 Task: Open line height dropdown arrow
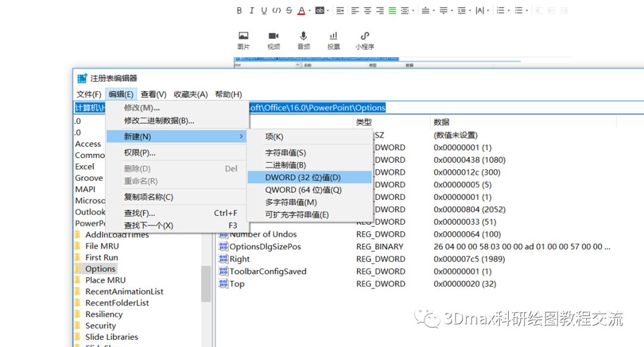pos(470,11)
